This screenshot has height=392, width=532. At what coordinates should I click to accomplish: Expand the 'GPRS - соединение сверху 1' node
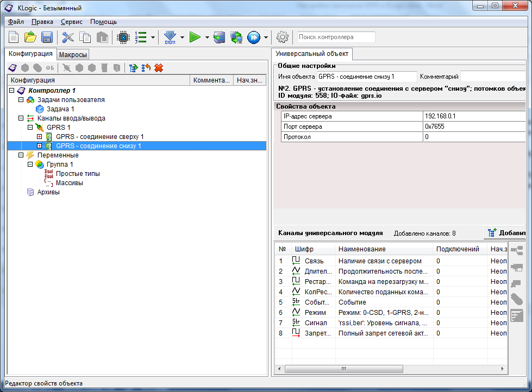pos(39,136)
